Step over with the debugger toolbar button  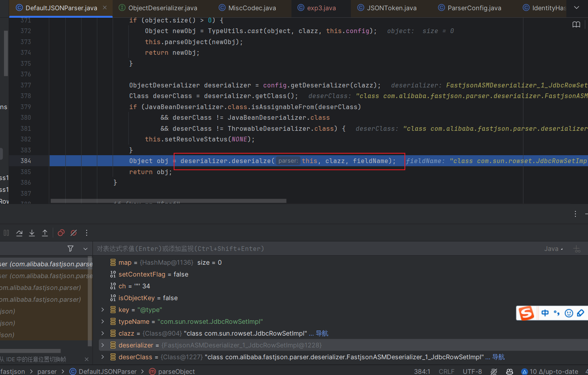pyautogui.click(x=19, y=233)
